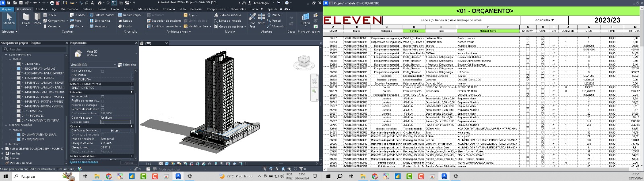
Task: Click the ViewCube in the 3D view
Action: click(x=303, y=62)
